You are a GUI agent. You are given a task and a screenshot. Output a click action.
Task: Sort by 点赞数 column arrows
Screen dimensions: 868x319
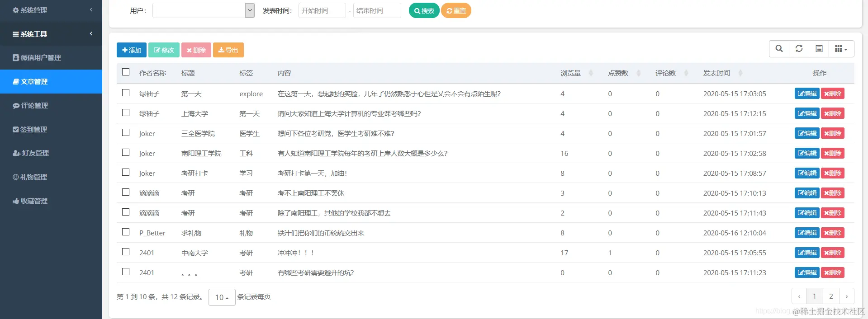[639, 73]
